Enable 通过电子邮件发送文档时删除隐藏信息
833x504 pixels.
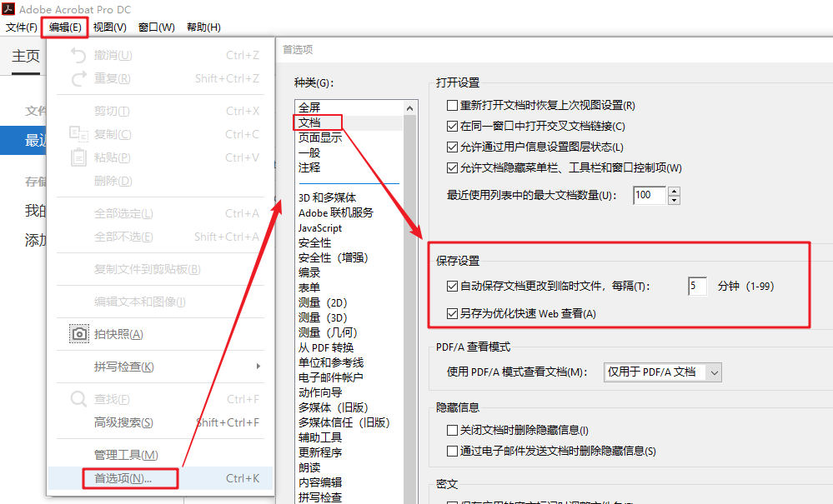tap(452, 451)
